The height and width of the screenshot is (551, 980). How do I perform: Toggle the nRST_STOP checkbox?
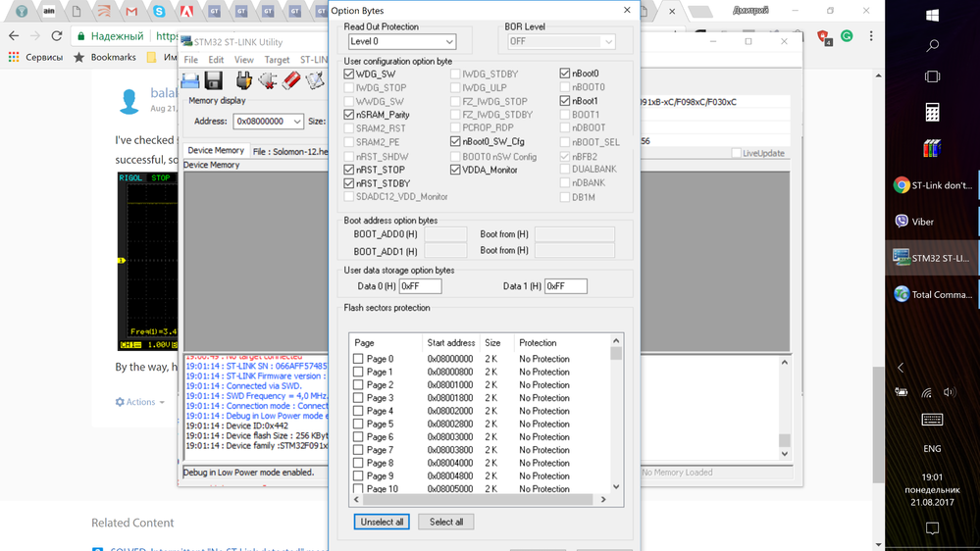click(x=349, y=170)
